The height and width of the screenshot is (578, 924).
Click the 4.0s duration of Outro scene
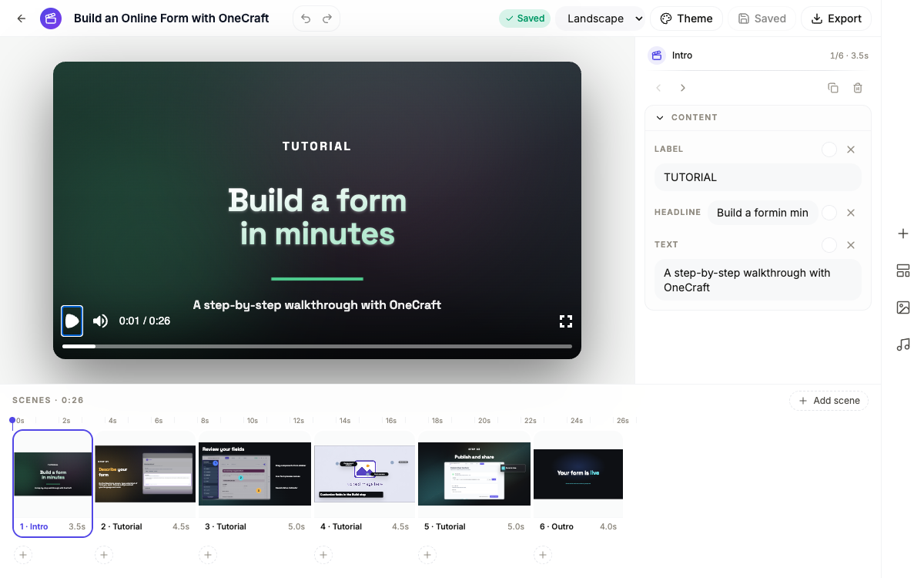point(608,527)
